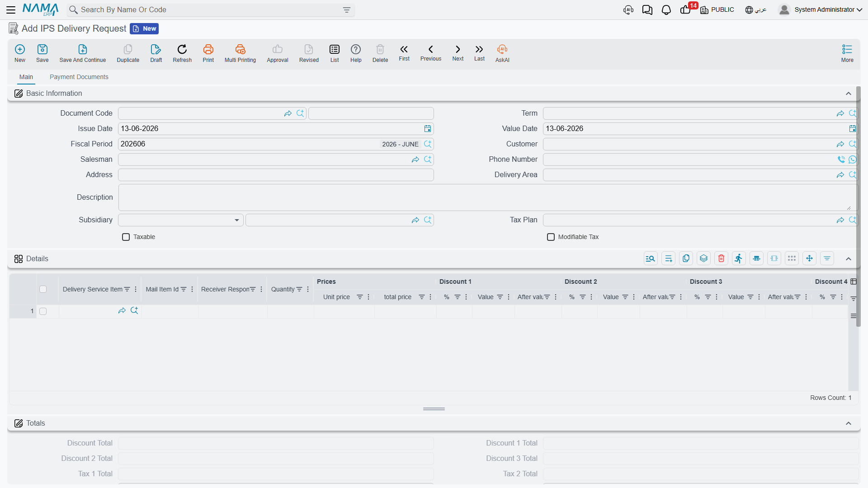Go to Last record
This screenshot has width=868, height=488.
479,52
